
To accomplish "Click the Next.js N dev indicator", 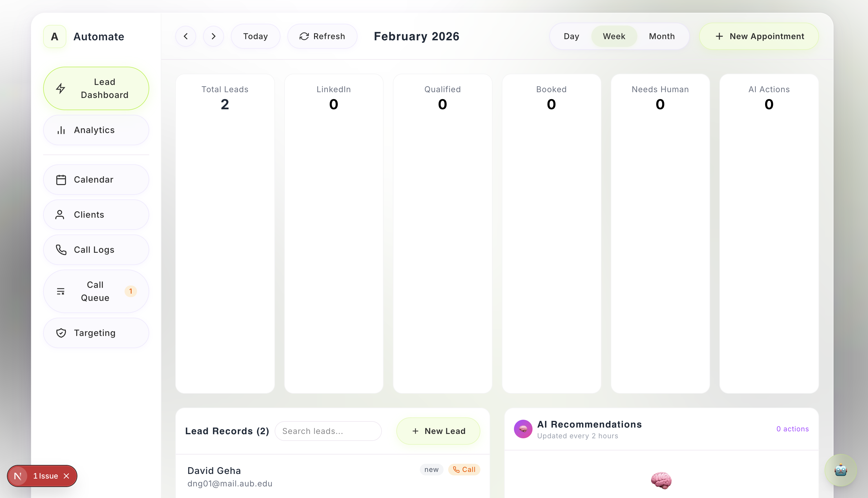I will 18,476.
